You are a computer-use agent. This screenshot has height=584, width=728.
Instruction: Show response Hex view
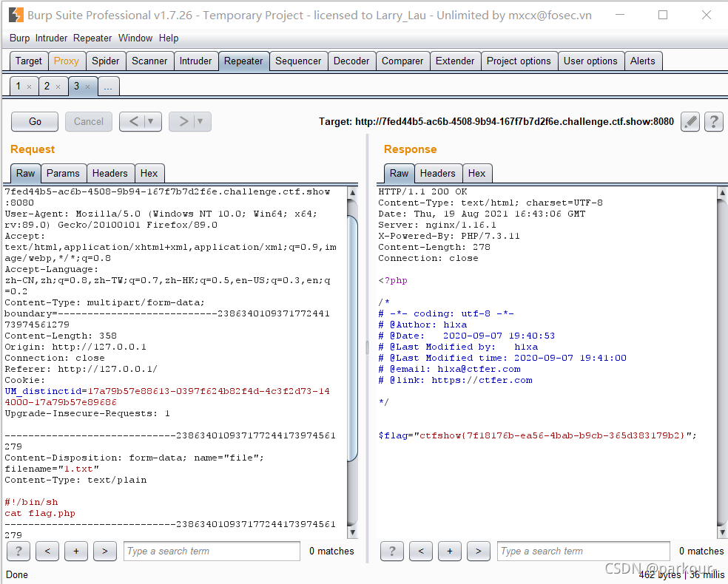pos(476,174)
